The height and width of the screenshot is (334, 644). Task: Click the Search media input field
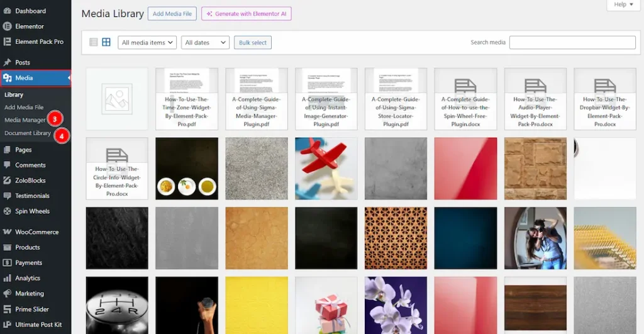click(572, 43)
